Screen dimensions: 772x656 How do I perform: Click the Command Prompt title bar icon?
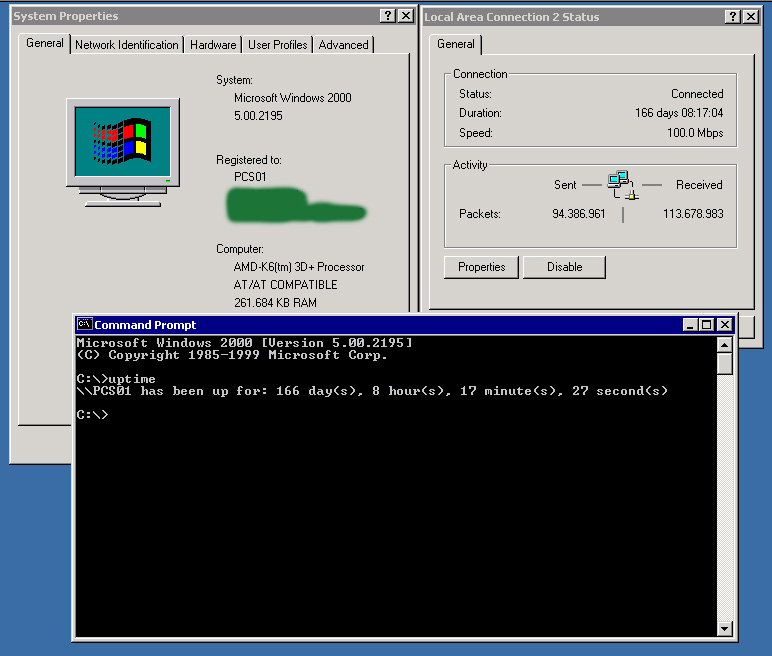click(85, 324)
